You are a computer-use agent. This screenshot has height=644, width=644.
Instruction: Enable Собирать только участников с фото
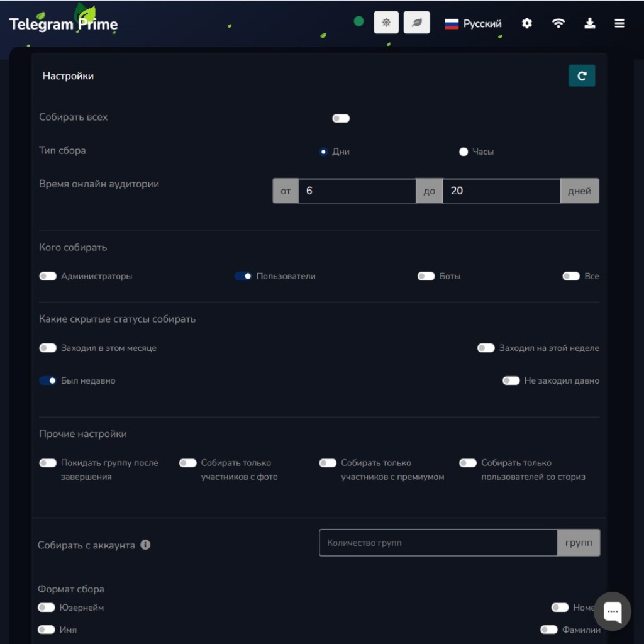coord(187,463)
